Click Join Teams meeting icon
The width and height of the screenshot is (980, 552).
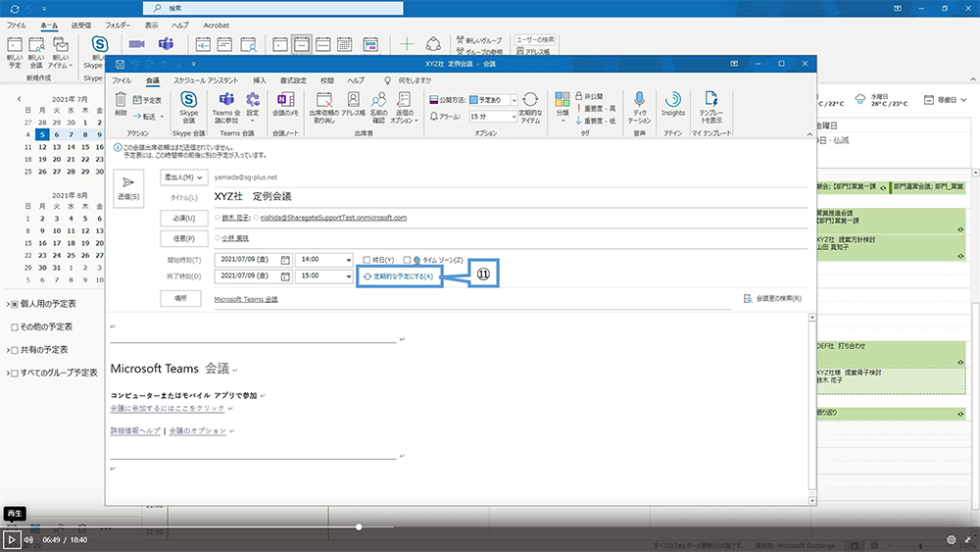coord(226,99)
